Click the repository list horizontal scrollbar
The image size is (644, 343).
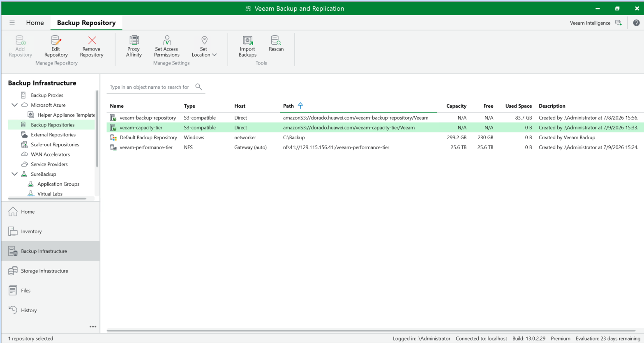[371, 330]
